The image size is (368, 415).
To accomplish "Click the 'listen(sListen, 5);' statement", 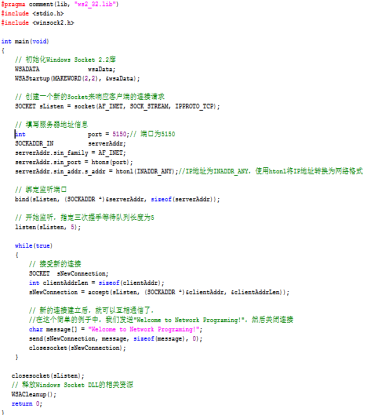I will coord(48,227).
